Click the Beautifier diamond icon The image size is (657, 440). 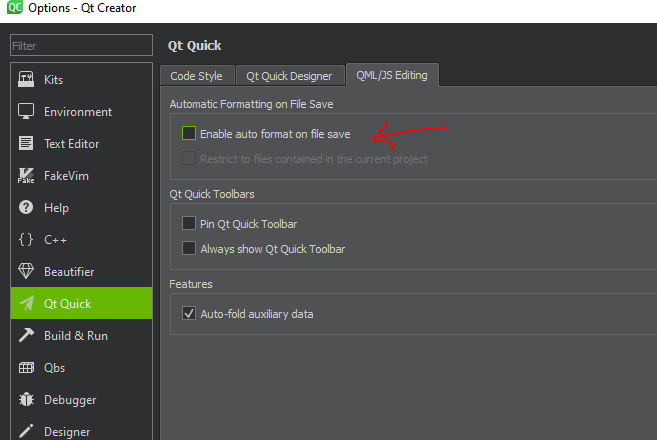coord(27,272)
